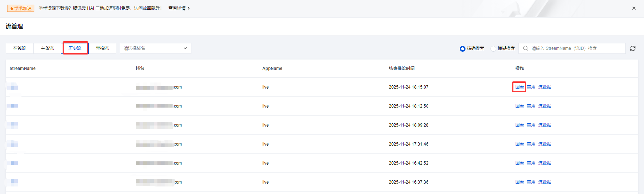Click the magnifier search icon
644x194 pixels.
coord(526,48)
